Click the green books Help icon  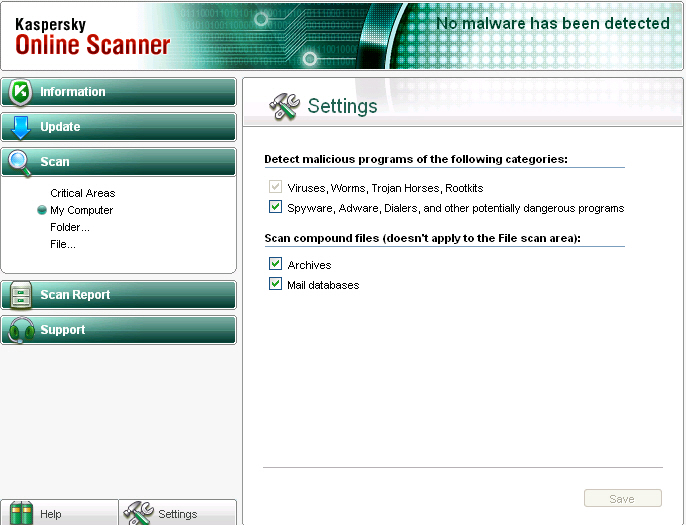[x=21, y=513]
